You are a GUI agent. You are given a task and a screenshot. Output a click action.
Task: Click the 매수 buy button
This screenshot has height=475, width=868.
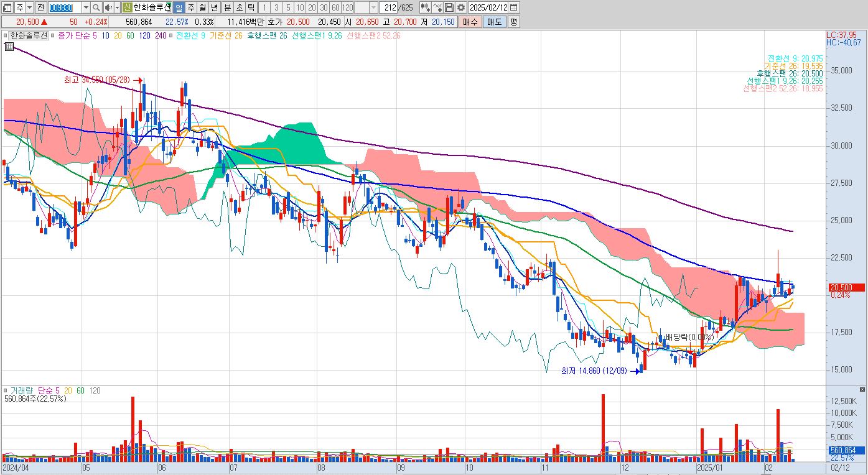470,22
